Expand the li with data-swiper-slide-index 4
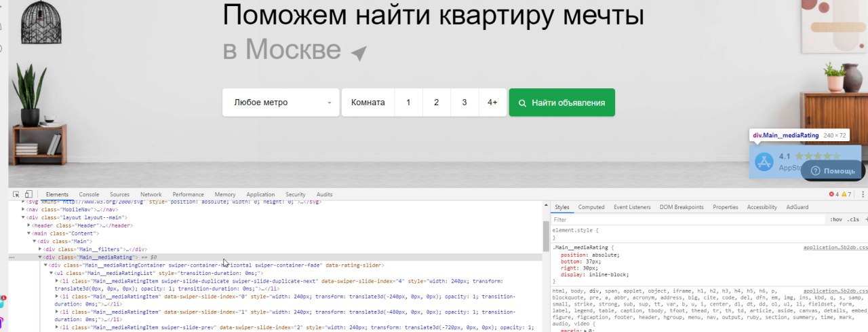The width and height of the screenshot is (868, 332). (57, 281)
